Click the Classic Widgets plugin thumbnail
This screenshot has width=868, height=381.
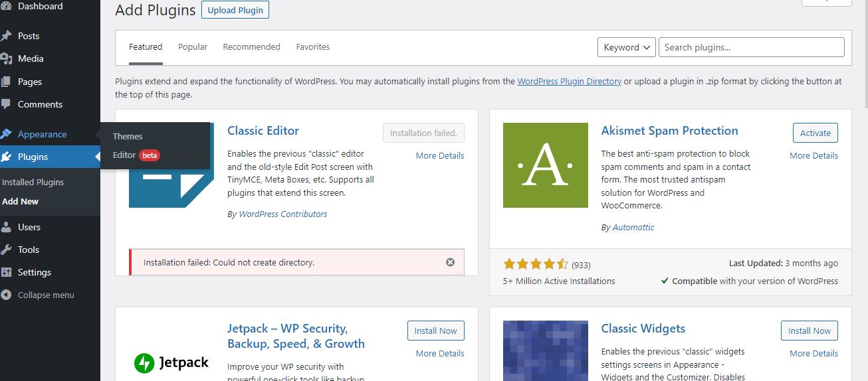[x=545, y=350]
